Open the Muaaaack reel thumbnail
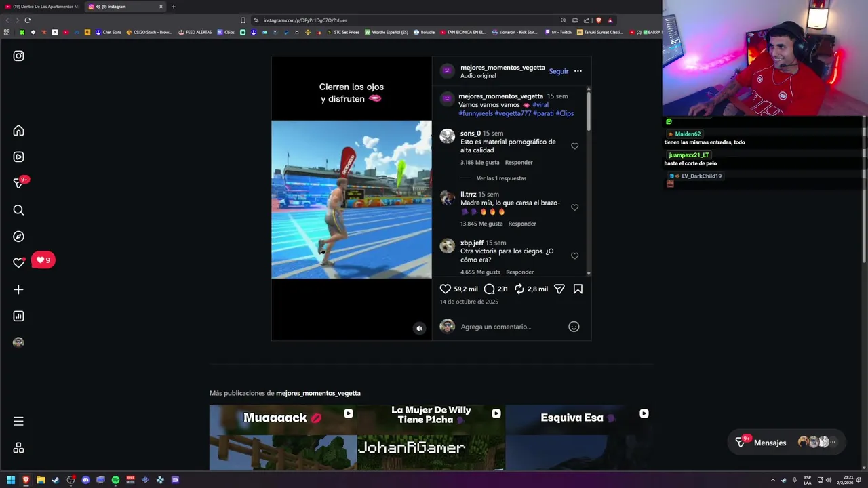 (283, 438)
